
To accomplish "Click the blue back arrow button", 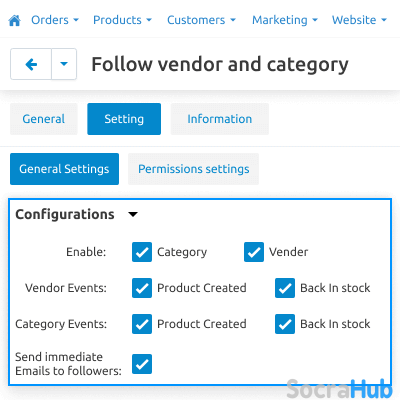I will [x=31, y=64].
